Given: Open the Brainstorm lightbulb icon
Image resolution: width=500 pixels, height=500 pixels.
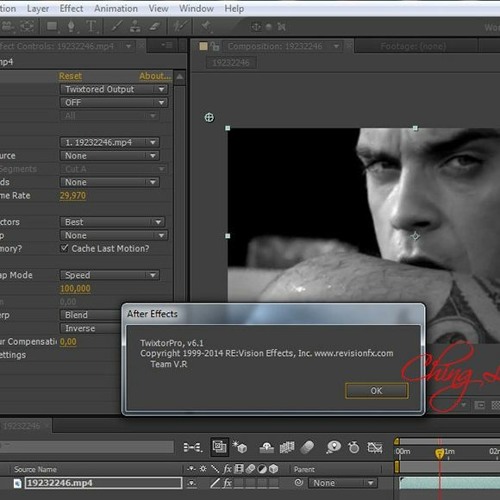Looking at the screenshot, I should pyautogui.click(x=333, y=447).
